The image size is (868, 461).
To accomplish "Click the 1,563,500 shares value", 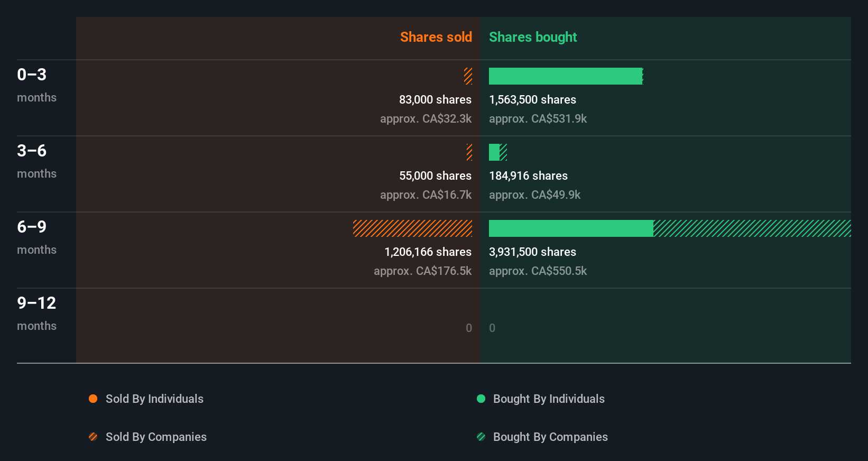I will coord(532,99).
